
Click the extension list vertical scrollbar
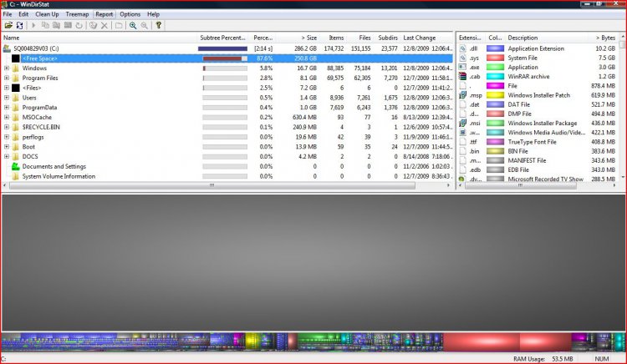(623, 107)
